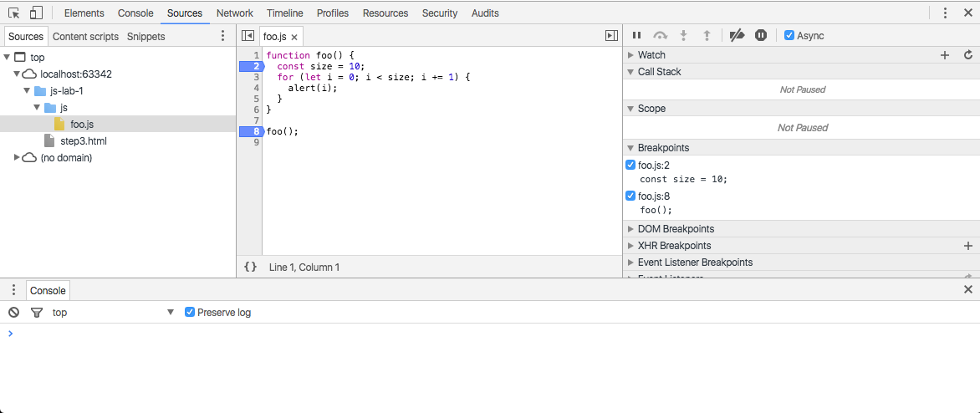Toggle device toolbar mode icon
This screenshot has height=413, width=980.
[36, 13]
